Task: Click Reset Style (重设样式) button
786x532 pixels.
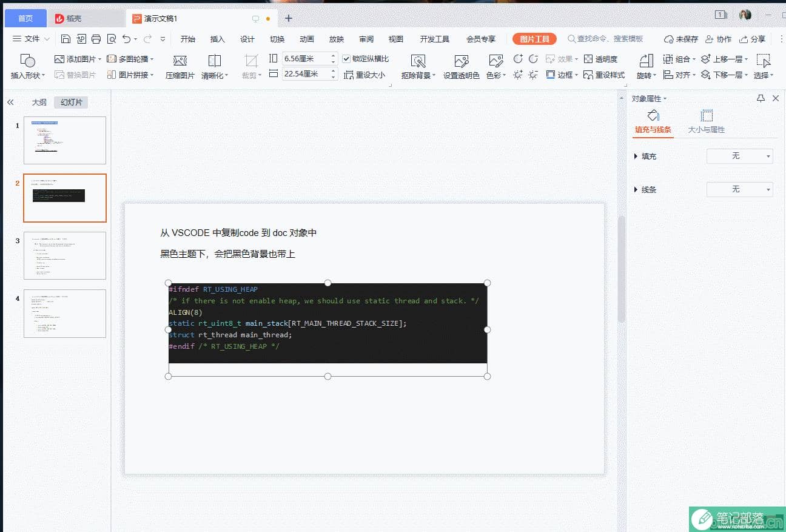Action: [x=604, y=75]
